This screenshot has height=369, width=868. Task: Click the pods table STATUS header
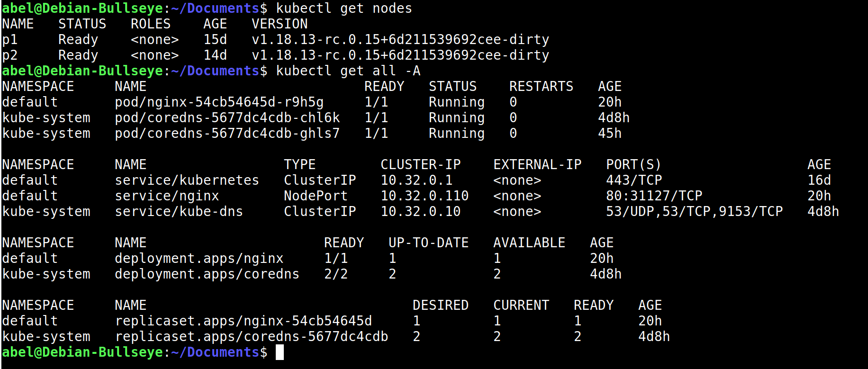pyautogui.click(x=452, y=87)
